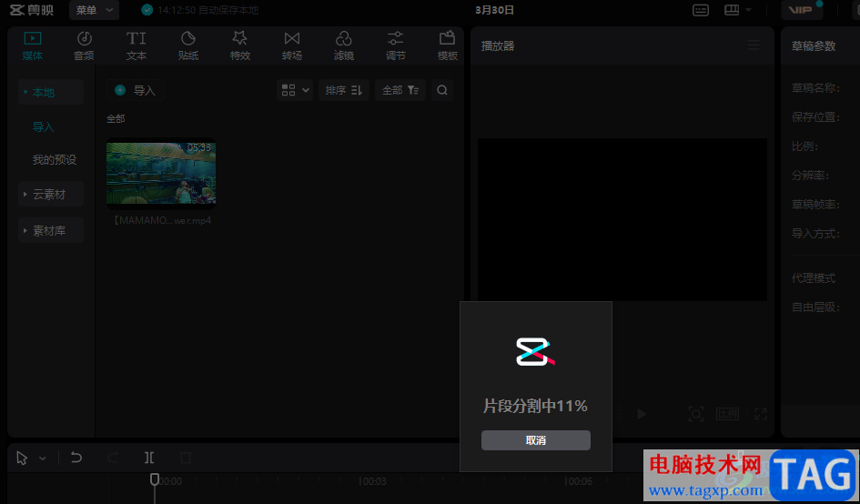Viewport: 860px width, 504px height.
Task: Open the 特效 effects tab
Action: tap(239, 46)
